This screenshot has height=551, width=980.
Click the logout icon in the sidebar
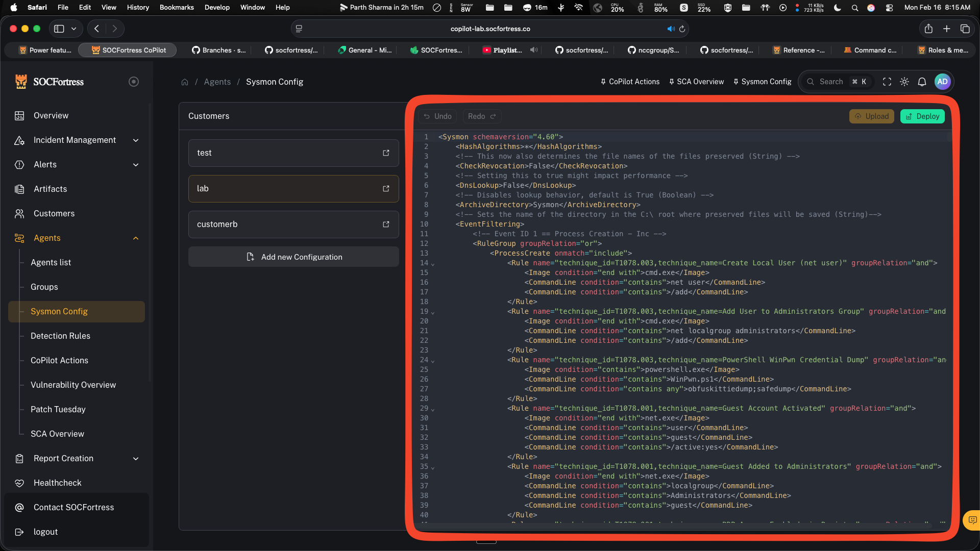tap(19, 532)
